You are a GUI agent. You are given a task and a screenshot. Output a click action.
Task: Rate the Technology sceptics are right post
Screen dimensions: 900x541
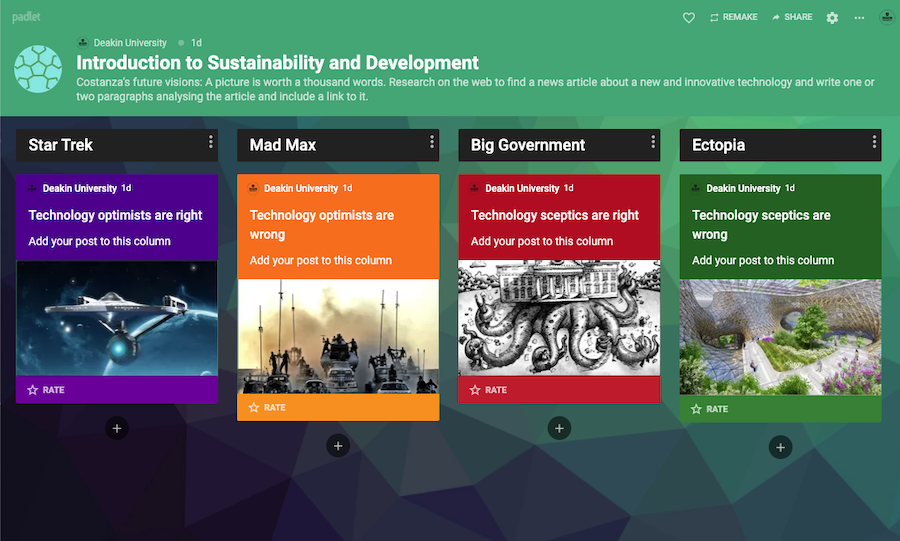(488, 390)
